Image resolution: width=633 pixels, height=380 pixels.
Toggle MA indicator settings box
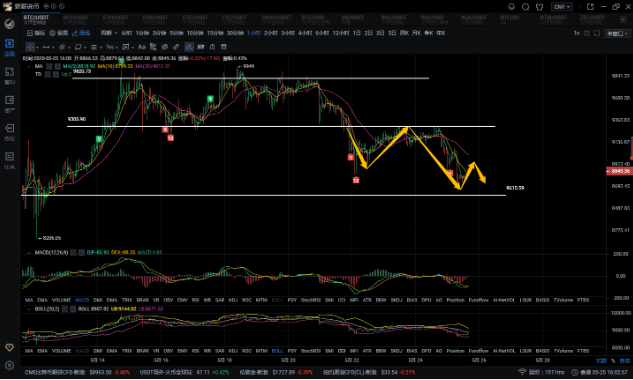[49, 66]
